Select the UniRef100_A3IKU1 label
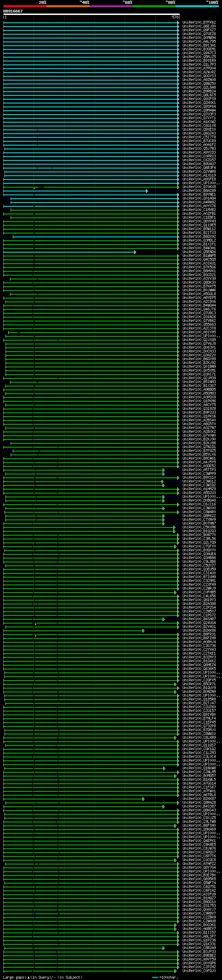Screen dimensions: 222x980 click(199, 263)
